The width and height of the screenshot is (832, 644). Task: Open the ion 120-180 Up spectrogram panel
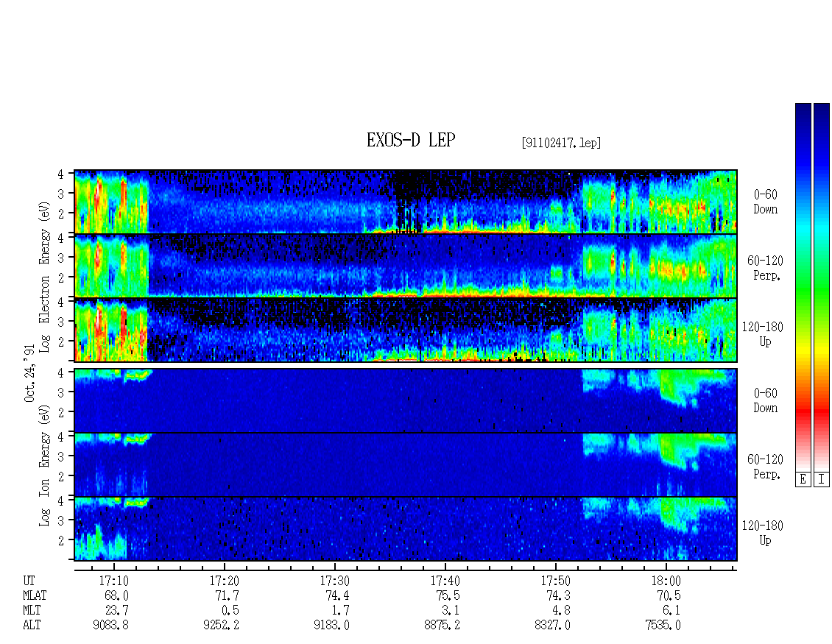tap(406, 529)
